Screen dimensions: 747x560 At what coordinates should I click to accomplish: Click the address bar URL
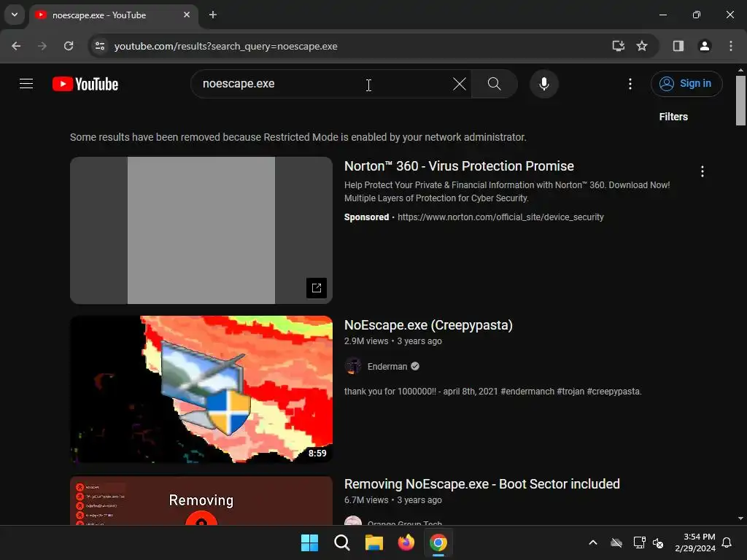pos(226,46)
